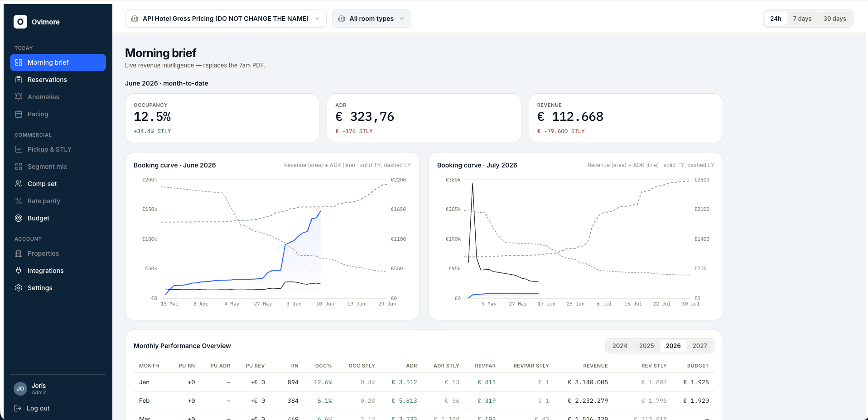Click the Properties building icon

[x=19, y=253]
